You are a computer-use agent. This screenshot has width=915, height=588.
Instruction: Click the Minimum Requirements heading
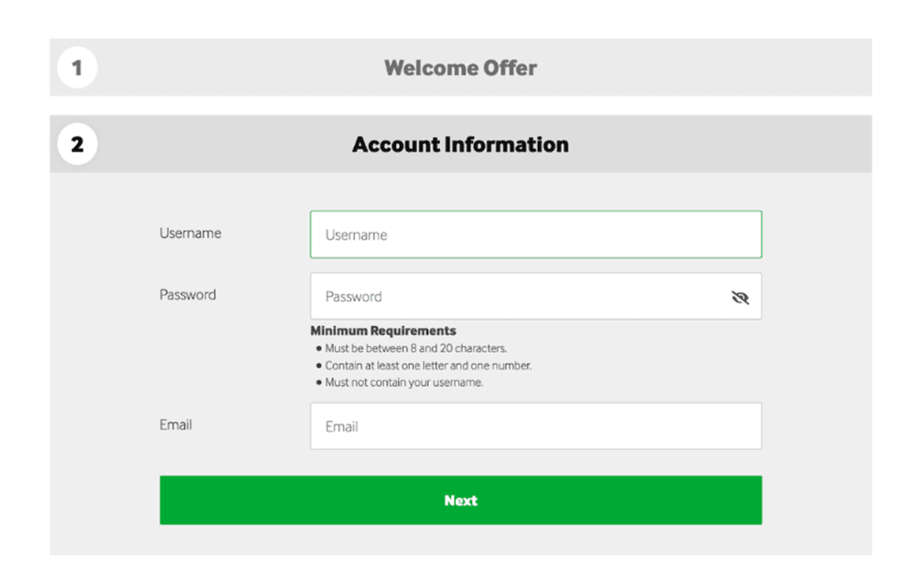coord(383,331)
